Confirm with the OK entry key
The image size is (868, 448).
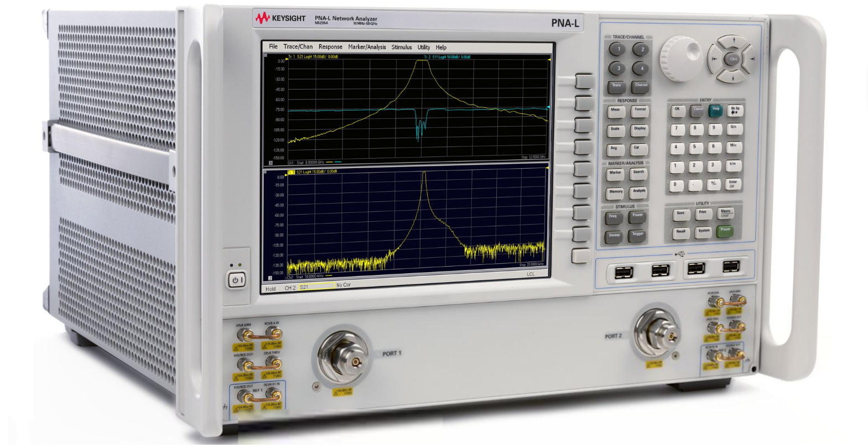[x=678, y=110]
